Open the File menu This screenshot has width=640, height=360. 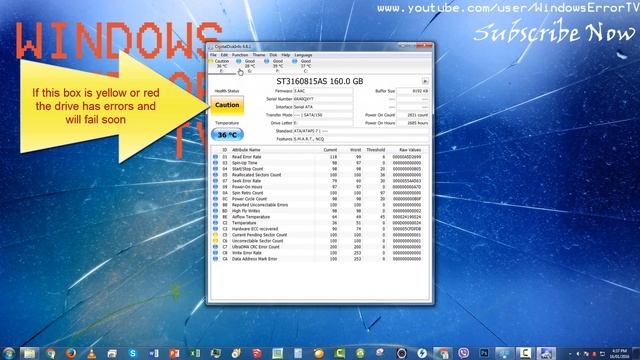click(213, 55)
